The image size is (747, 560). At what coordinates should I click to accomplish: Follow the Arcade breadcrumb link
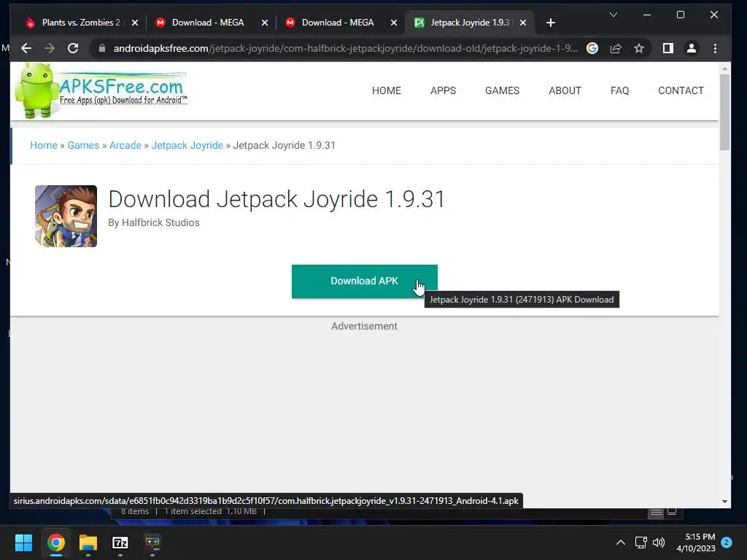(x=125, y=145)
